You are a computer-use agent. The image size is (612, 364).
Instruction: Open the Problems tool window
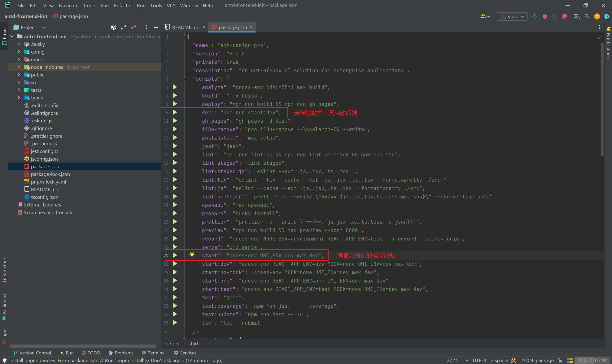121,353
